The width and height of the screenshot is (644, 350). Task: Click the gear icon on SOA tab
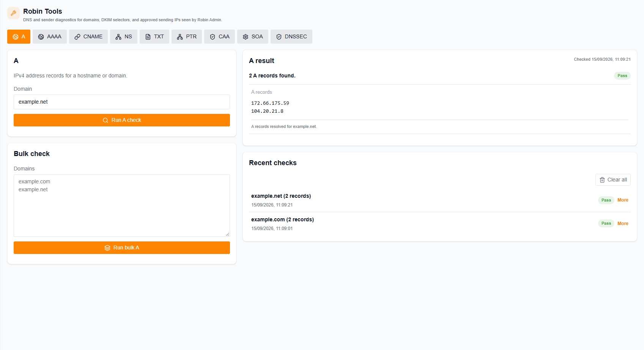click(246, 37)
